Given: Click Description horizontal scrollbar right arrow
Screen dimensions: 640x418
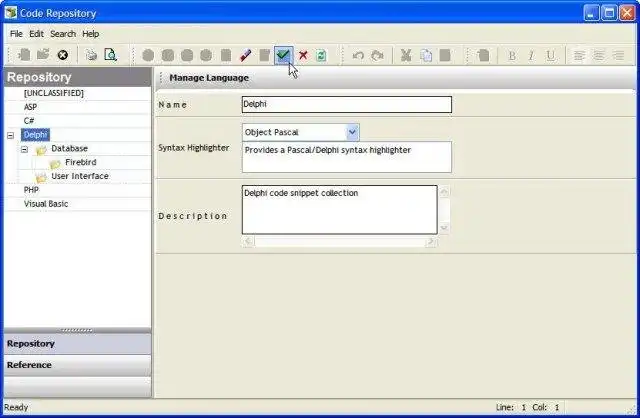Looking at the screenshot, I should coord(431,242).
